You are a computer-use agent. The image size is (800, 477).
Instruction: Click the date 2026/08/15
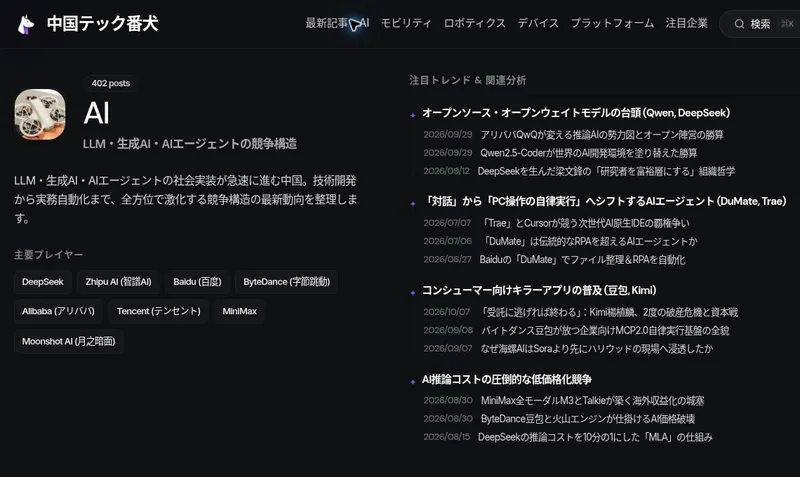[x=446, y=437]
